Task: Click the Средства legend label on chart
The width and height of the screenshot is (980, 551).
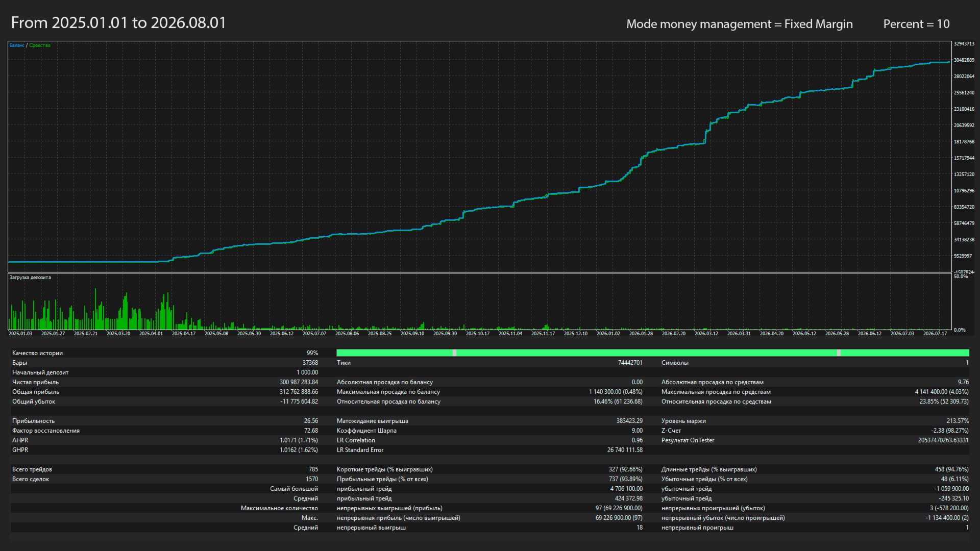Action: click(x=40, y=45)
